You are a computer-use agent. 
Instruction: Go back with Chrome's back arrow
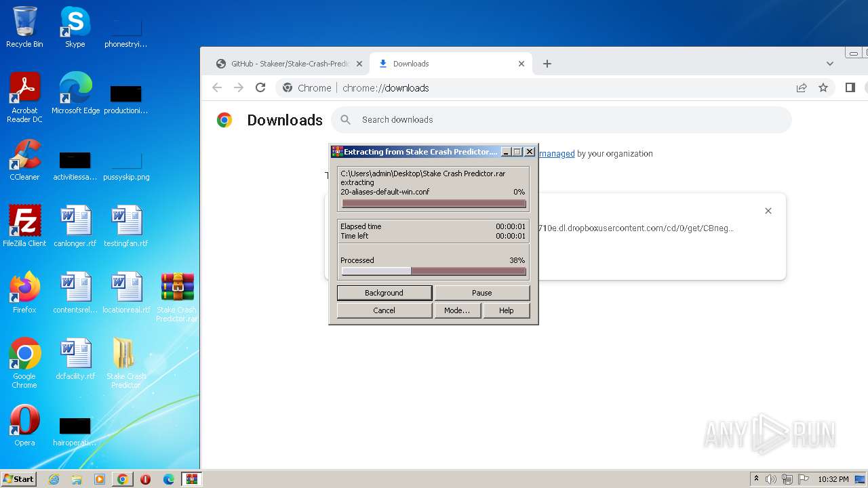217,87
